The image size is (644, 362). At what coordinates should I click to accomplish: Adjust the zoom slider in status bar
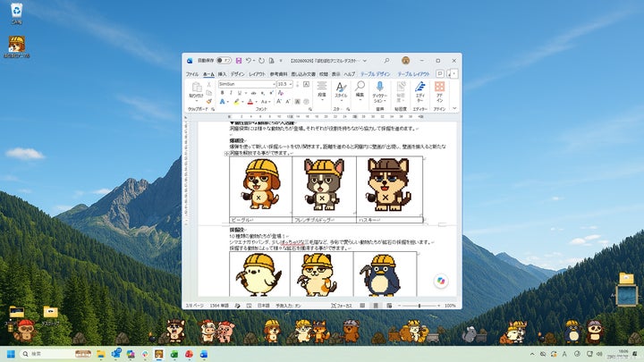[419, 306]
